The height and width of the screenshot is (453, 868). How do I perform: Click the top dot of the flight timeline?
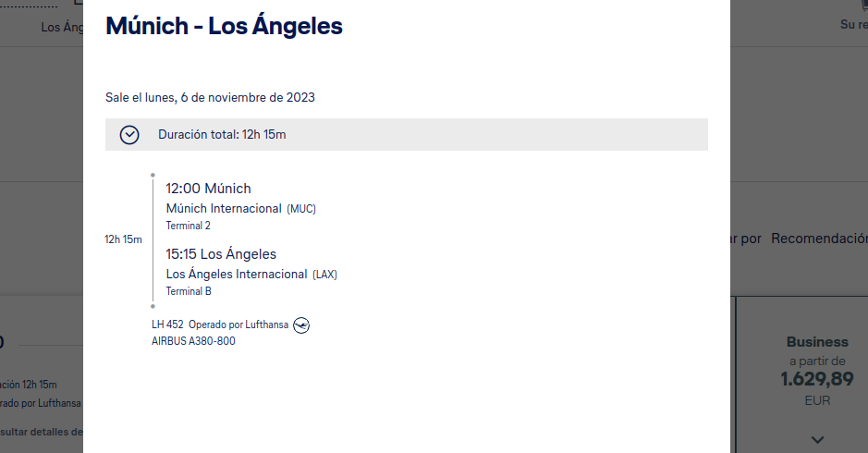153,175
